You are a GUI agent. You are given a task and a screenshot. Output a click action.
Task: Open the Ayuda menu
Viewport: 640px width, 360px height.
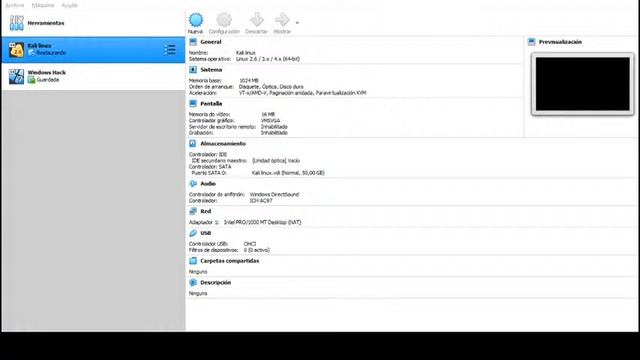[x=69, y=5]
